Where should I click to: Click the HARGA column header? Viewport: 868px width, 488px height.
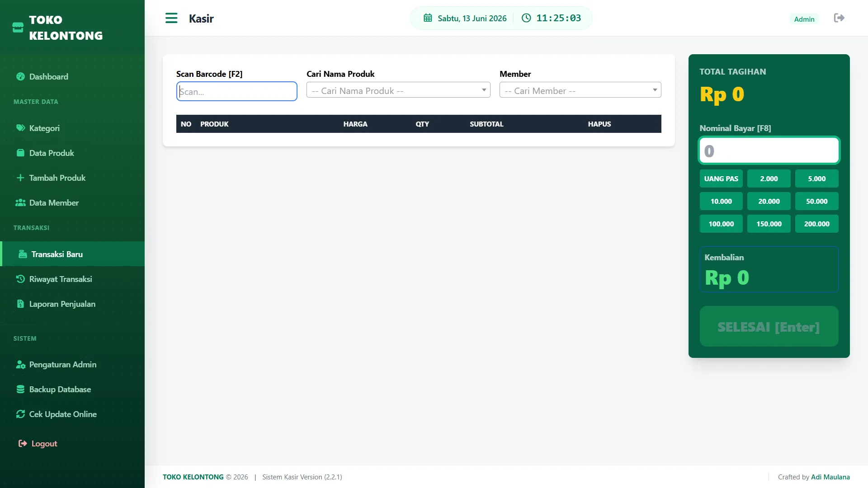tap(355, 124)
